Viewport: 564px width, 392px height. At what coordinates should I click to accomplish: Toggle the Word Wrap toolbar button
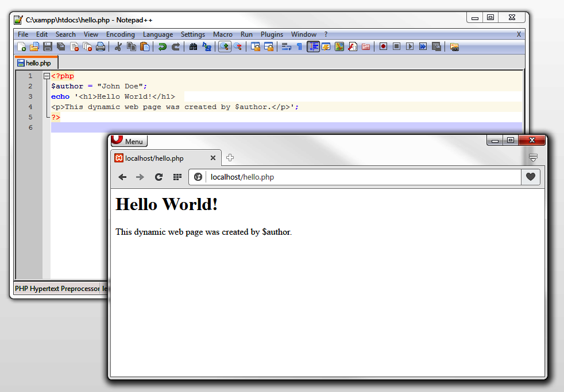286,47
